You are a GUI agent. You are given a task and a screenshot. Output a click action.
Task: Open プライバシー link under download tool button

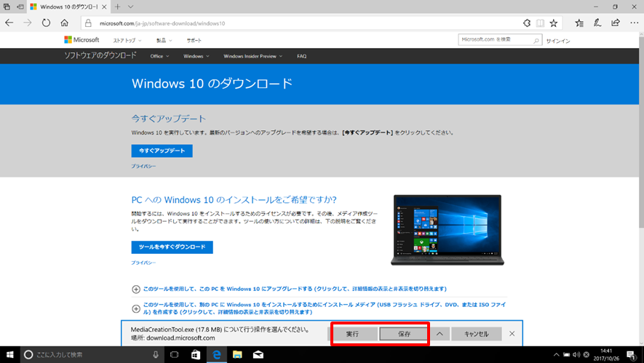tap(143, 263)
